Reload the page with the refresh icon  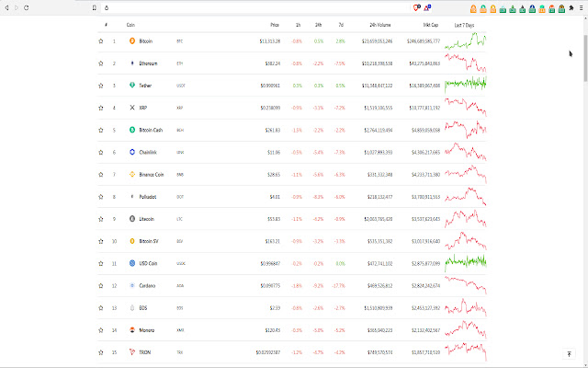point(27,7)
